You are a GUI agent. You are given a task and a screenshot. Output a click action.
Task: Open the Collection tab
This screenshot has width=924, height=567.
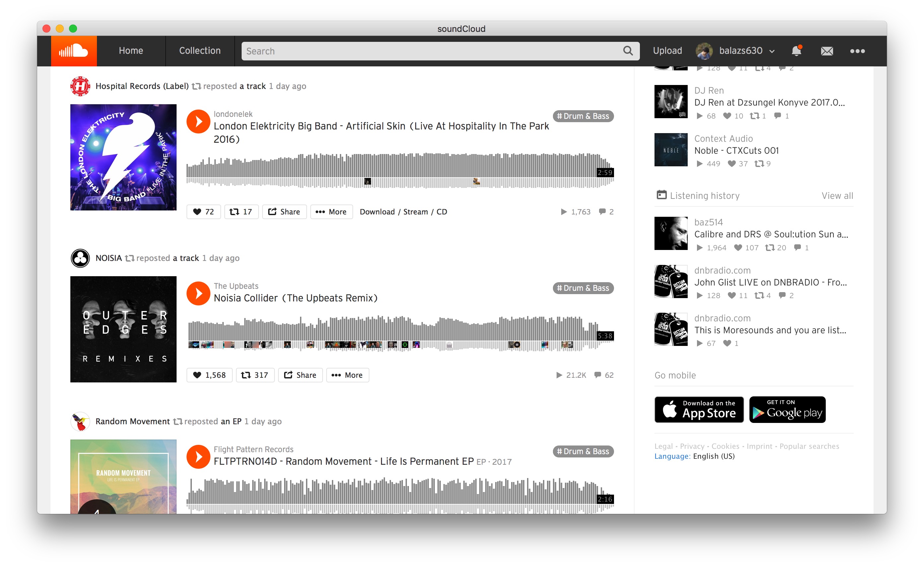pyautogui.click(x=200, y=50)
